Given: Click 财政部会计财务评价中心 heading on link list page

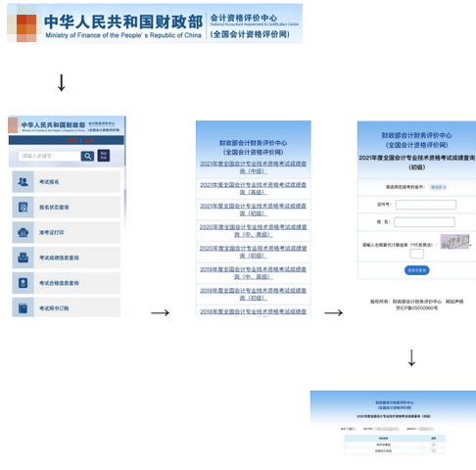Looking at the screenshot, I should click(x=253, y=143).
